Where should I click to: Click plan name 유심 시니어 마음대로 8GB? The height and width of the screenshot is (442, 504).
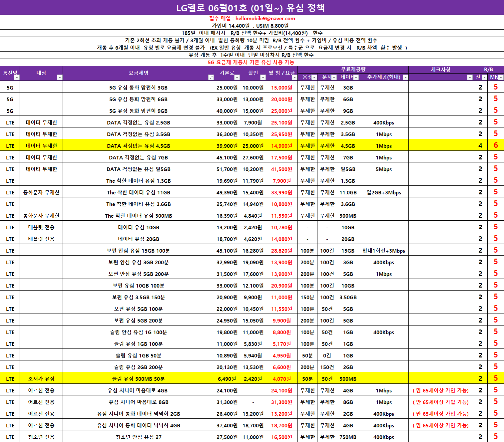coord(138,402)
